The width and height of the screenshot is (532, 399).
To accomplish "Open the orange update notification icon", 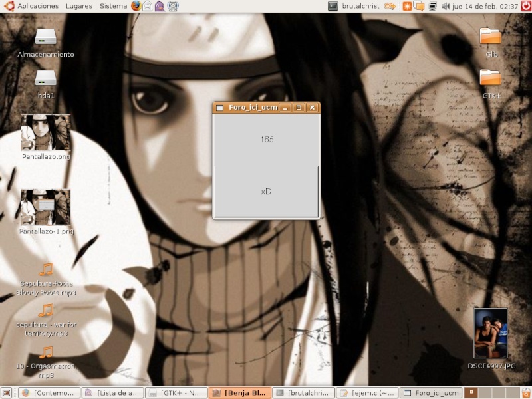I will tap(407, 6).
